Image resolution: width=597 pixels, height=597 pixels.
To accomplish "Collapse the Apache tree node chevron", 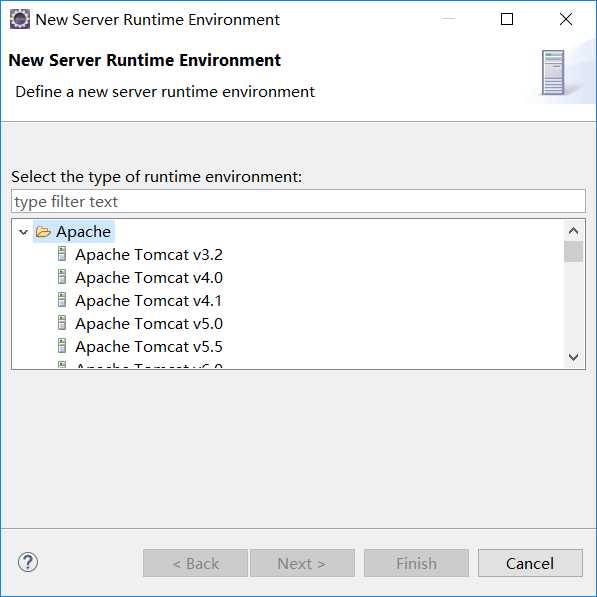I will click(24, 232).
